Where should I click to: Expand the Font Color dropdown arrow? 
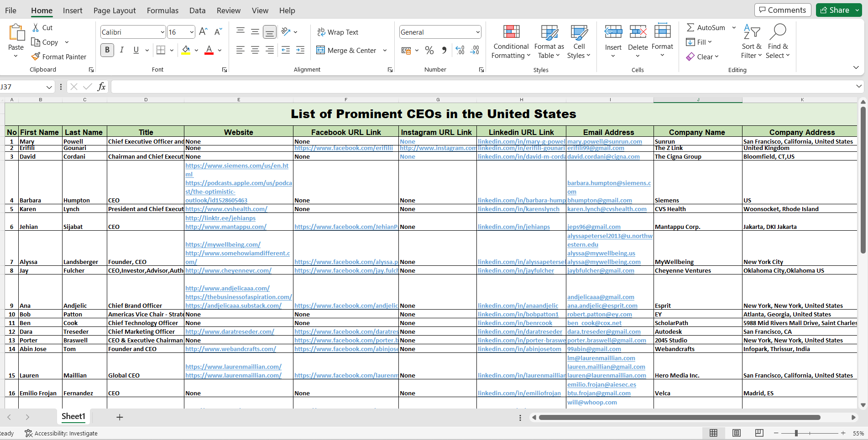pyautogui.click(x=220, y=50)
